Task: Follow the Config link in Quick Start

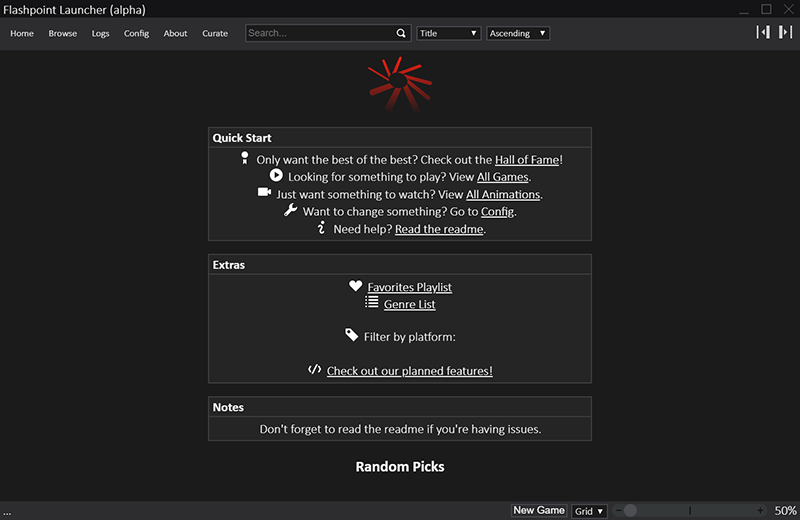Action: (497, 212)
